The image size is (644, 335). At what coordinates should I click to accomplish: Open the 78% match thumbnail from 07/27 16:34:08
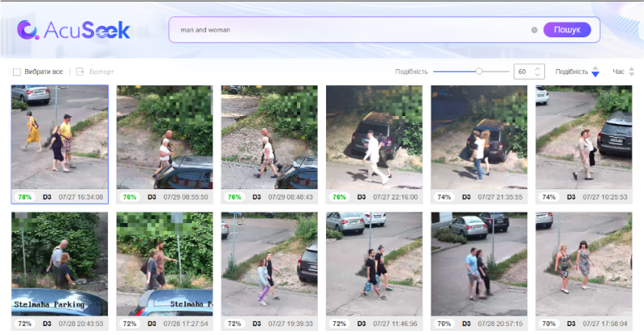tap(60, 138)
